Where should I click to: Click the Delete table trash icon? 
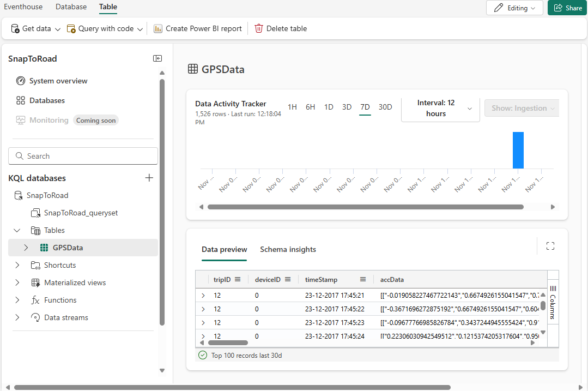(x=259, y=28)
